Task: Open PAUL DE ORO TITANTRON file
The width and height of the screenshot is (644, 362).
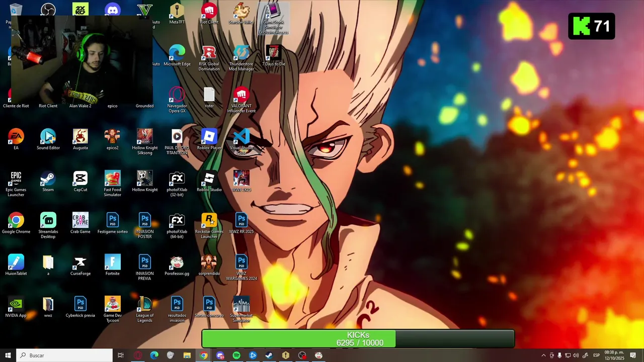Action: pos(177,142)
